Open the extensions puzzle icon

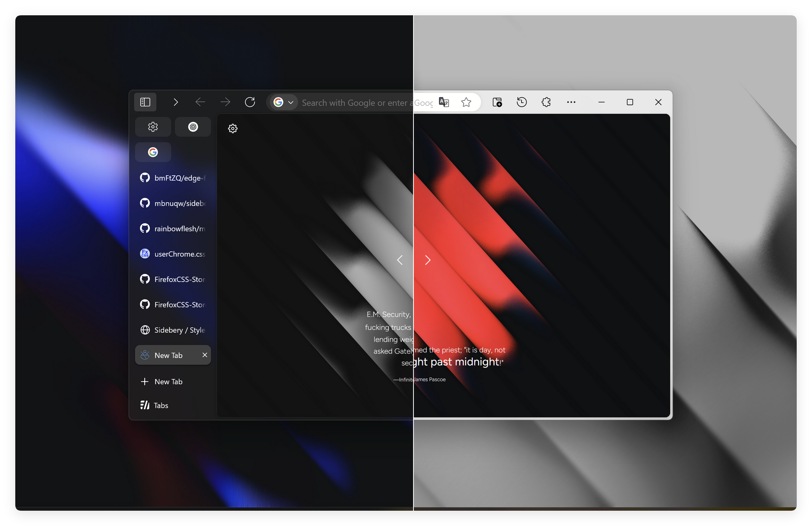pos(546,102)
